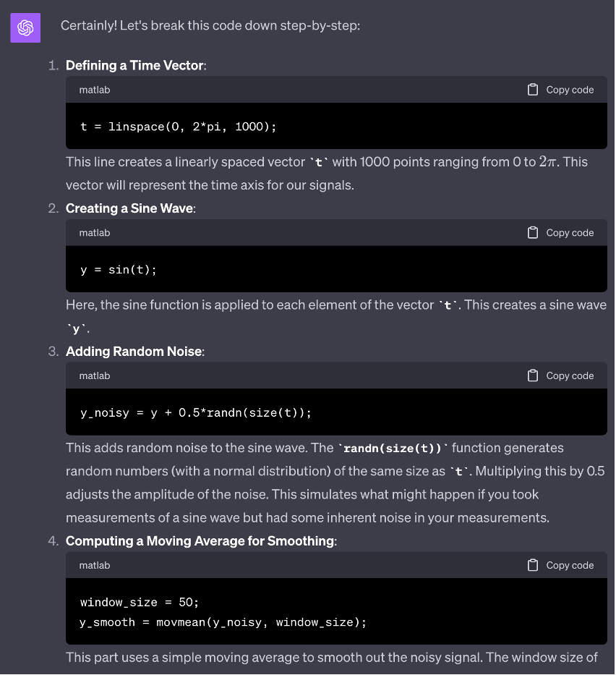Click the ChatGPT logo avatar
Image resolution: width=616 pixels, height=675 pixels.
[x=25, y=28]
